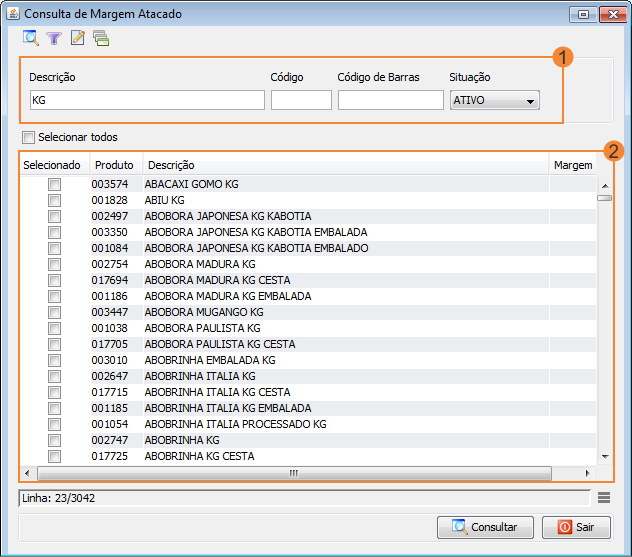Tick checkbox for product 017725
Image resolution: width=632 pixels, height=557 pixels.
click(54, 457)
